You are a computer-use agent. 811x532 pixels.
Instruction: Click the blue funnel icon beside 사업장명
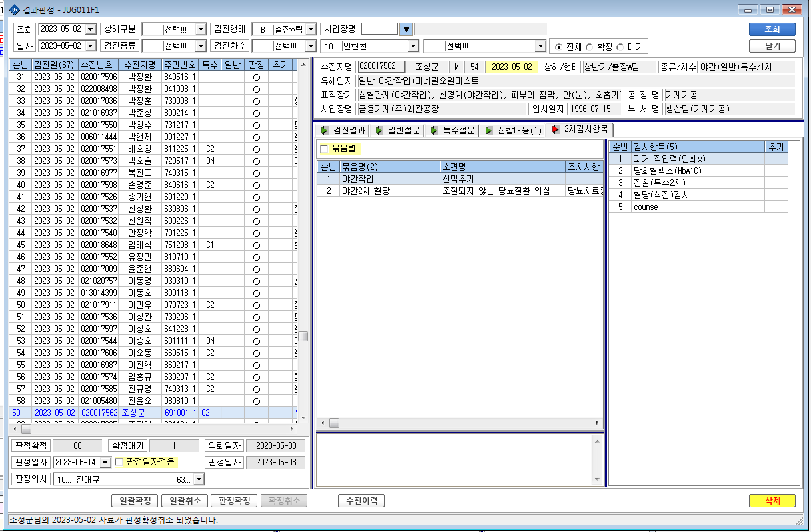click(405, 29)
